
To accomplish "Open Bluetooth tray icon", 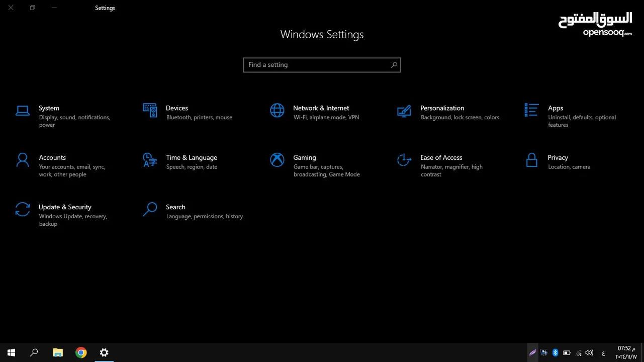I will (x=555, y=353).
